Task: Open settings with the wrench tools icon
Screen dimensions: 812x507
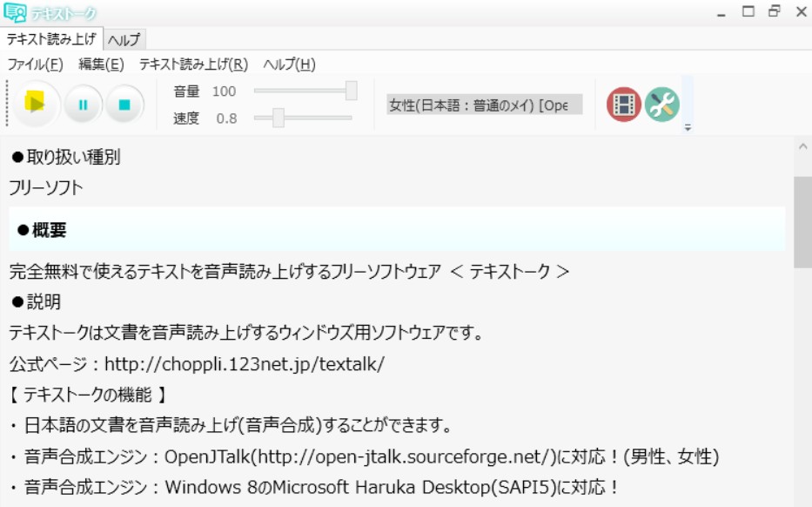Action: coord(661,105)
